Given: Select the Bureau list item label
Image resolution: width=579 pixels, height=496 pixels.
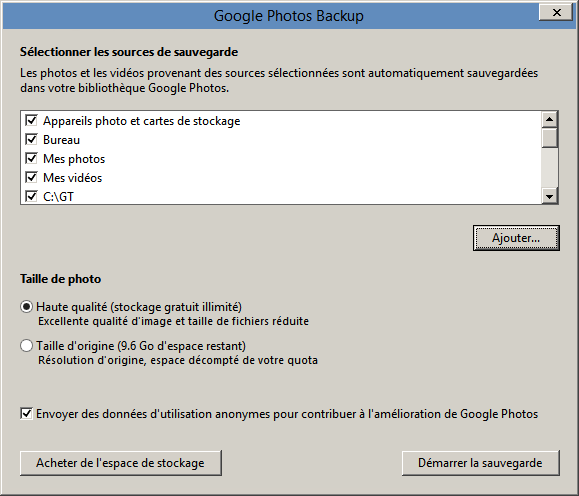Looking at the screenshot, I should coord(61,140).
